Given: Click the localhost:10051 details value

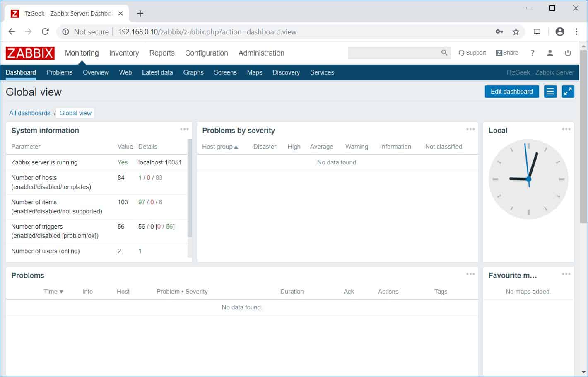Looking at the screenshot, I should (160, 162).
